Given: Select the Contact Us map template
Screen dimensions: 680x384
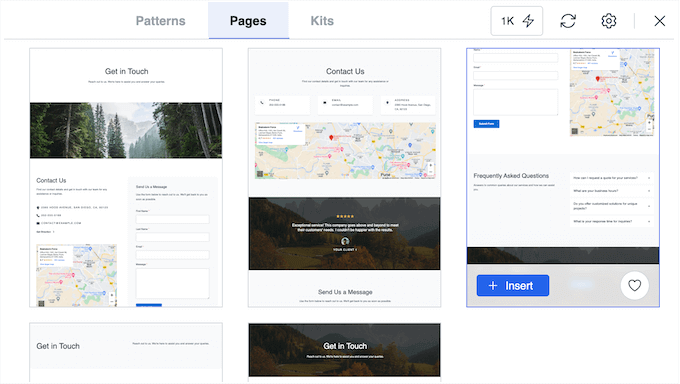Looking at the screenshot, I should [x=344, y=177].
